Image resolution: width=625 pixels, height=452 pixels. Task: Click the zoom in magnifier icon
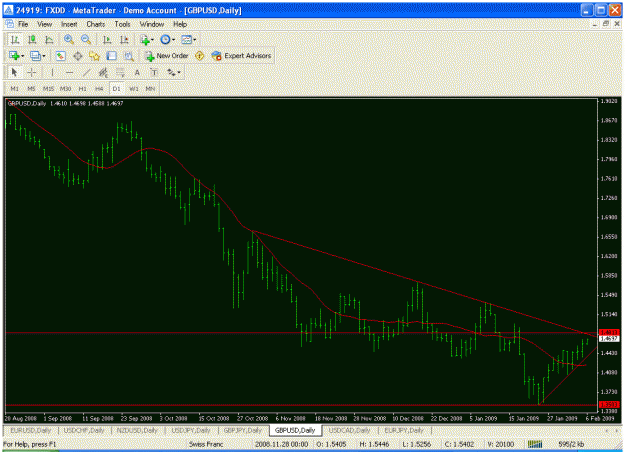(69, 39)
